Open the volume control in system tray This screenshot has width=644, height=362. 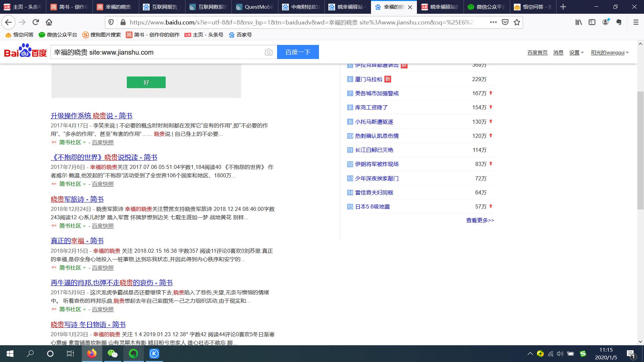click(x=560, y=354)
